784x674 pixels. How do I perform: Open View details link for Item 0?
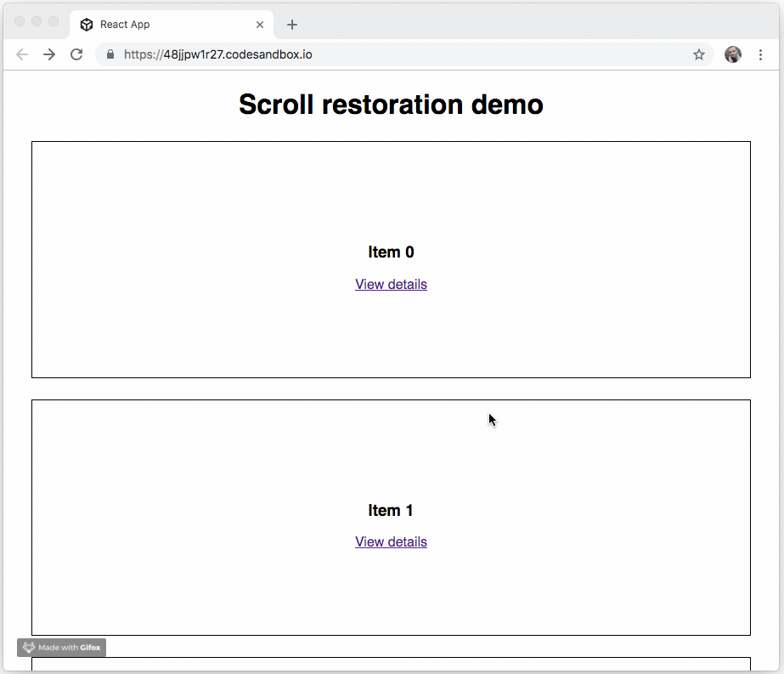391,284
